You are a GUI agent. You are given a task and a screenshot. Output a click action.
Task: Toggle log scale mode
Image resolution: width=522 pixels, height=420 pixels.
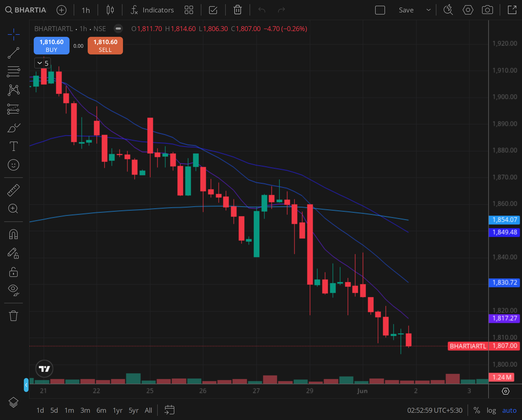point(491,410)
